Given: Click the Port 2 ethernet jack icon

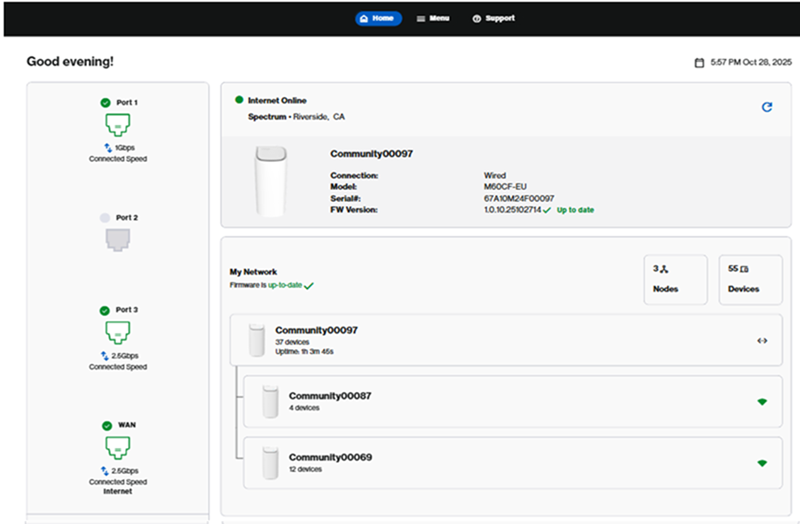Looking at the screenshot, I should pos(118,240).
